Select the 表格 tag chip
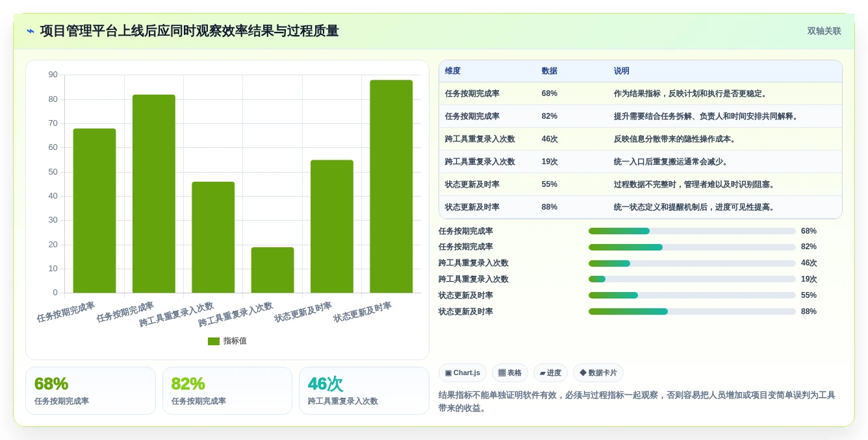The width and height of the screenshot is (868, 440). 510,373
